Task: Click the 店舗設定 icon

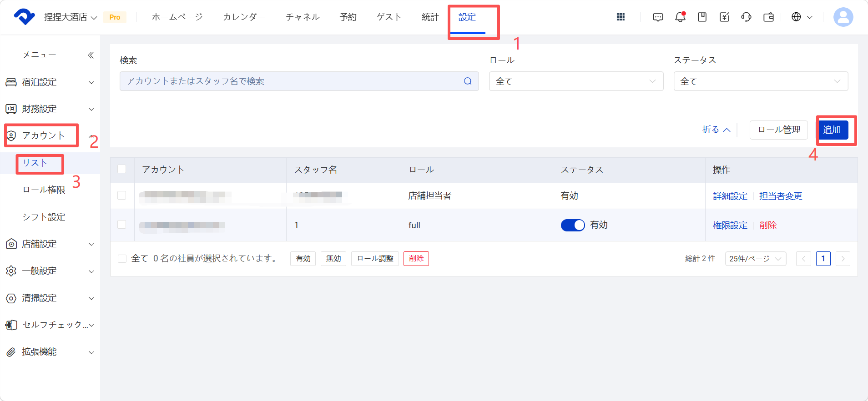Action: [x=11, y=244]
